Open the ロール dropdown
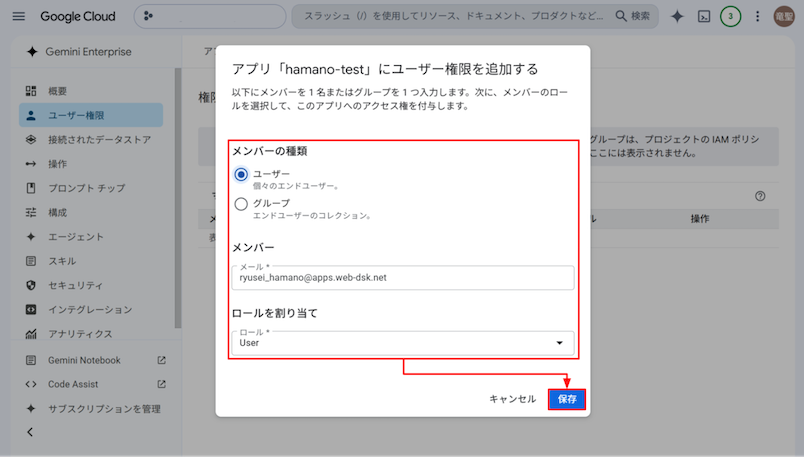Screen dimensions: 804x457 pyautogui.click(x=403, y=343)
